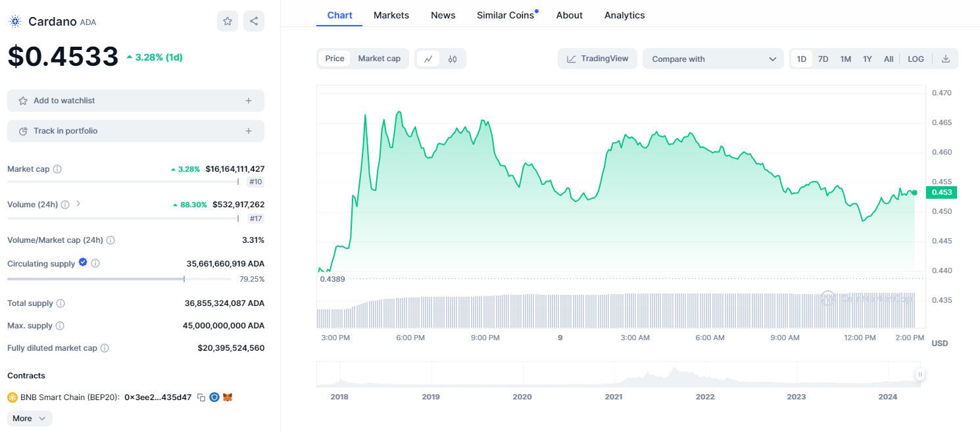The height and width of the screenshot is (433, 980).
Task: Go to the Analytics tab
Action: 624,15
